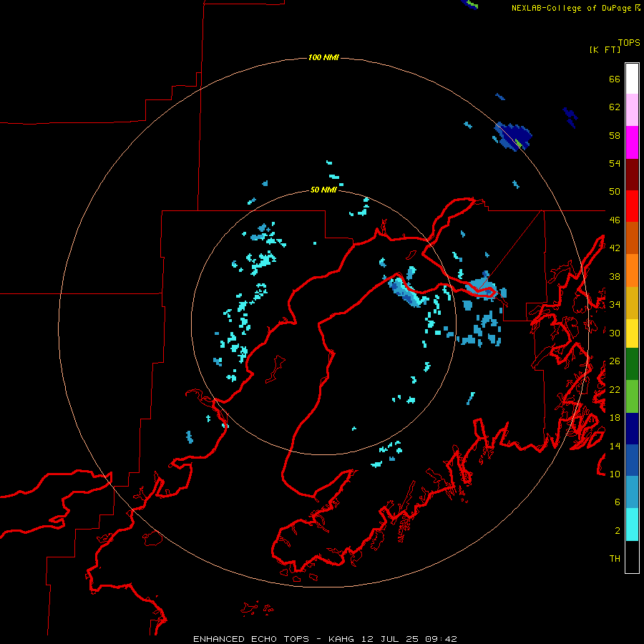Viewport: 644px width, 644px height.
Task: Click the dark green legend swatch
Action: point(632,364)
